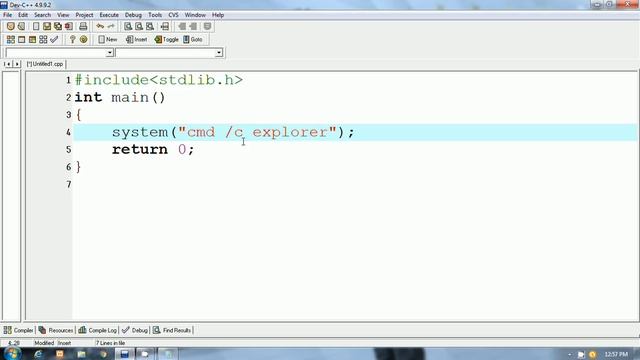
Task: Click the Save file toolbar icon
Action: (x=47, y=27)
